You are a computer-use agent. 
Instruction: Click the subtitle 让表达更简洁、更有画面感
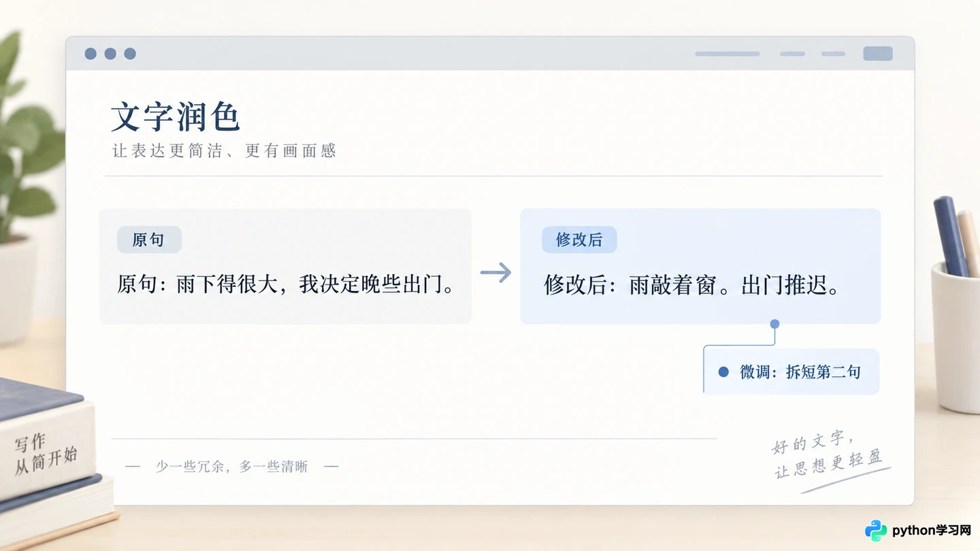pos(225,150)
